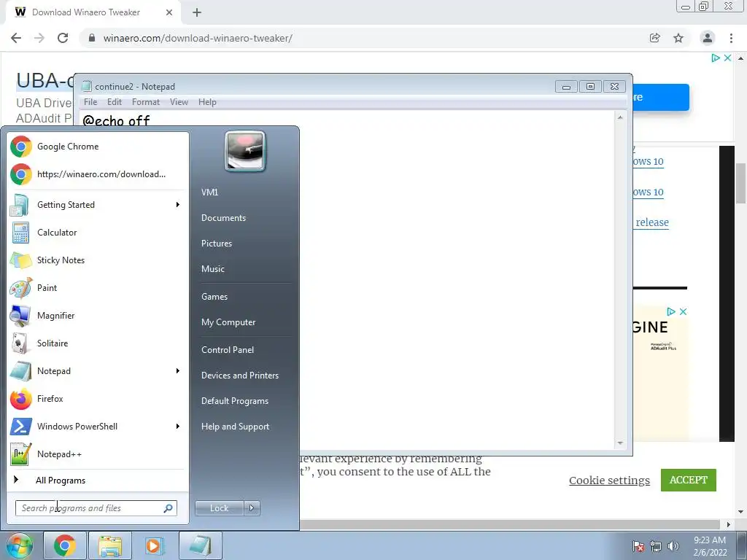747x560 pixels.
Task: Open Windows PowerShell
Action: point(98,426)
